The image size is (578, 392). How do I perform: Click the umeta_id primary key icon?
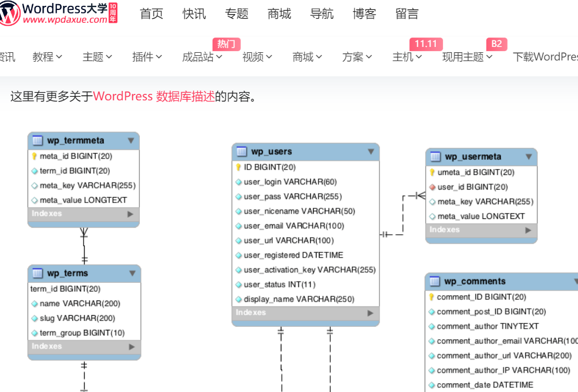(432, 173)
